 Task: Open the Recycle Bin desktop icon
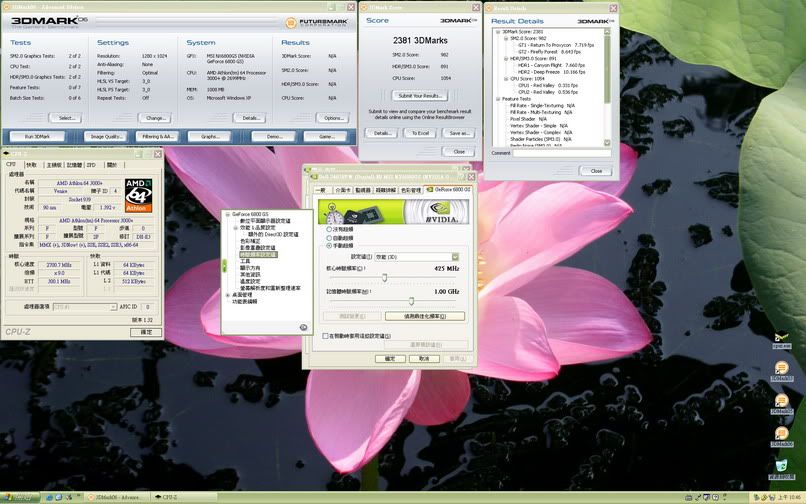coord(781,466)
